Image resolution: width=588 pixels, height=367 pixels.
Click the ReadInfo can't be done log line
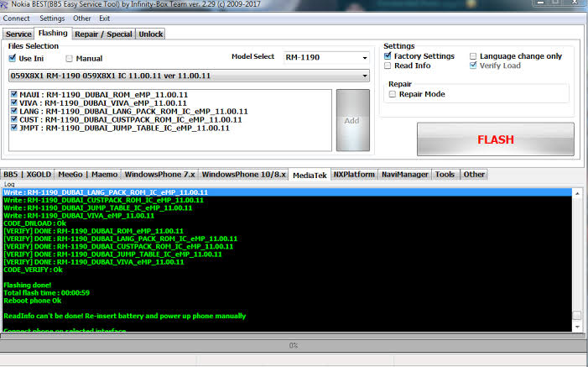[124, 316]
